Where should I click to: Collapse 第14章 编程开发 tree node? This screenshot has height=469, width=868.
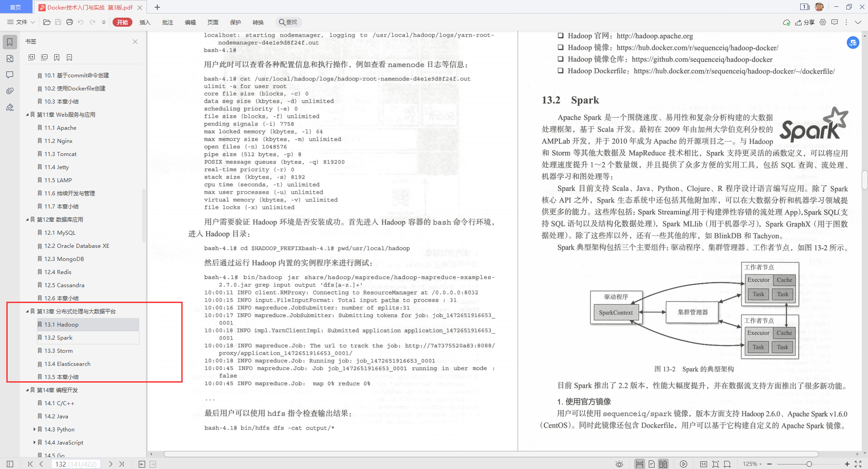28,390
